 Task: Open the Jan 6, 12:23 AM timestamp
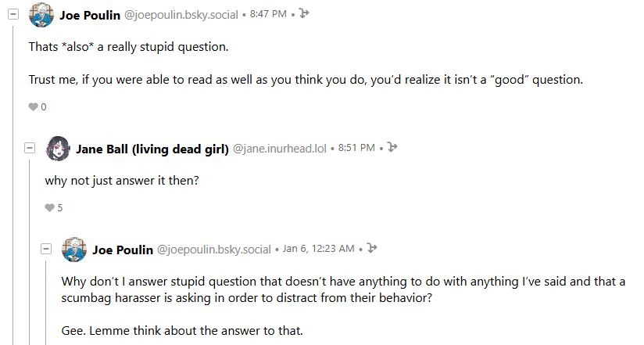318,250
